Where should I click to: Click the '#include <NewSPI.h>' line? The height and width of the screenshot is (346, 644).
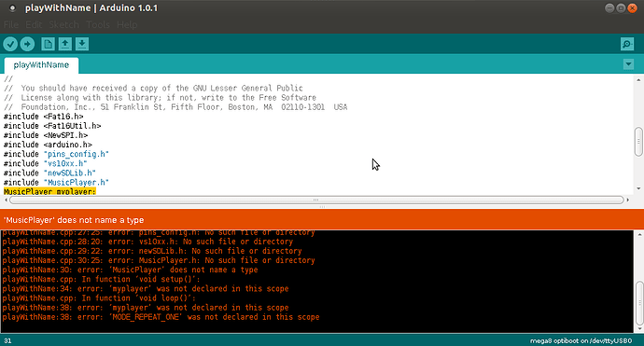pos(46,135)
